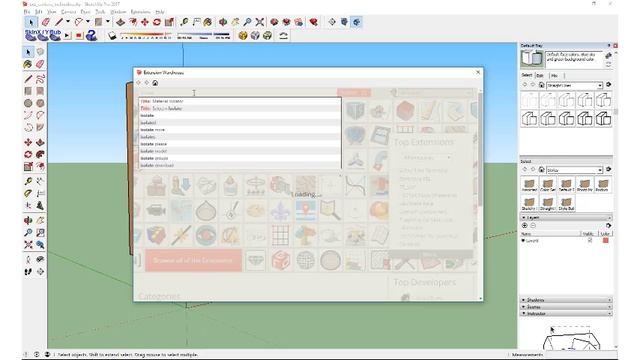Click the blue question mark help icon
640x360 pixels.
91,36
